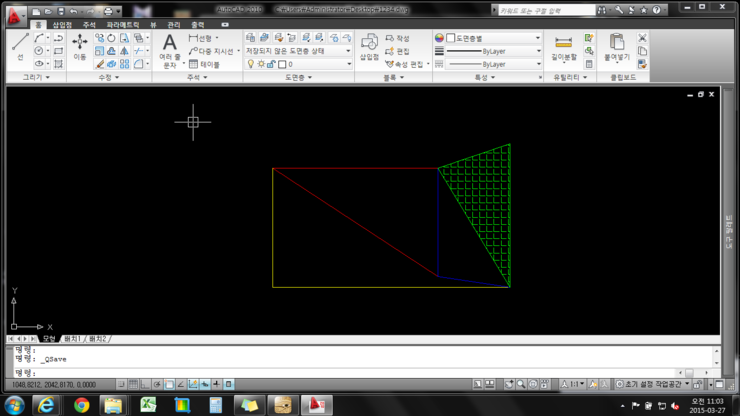Toggle Grid display in status bar
This screenshot has height=416, width=740.
134,384
